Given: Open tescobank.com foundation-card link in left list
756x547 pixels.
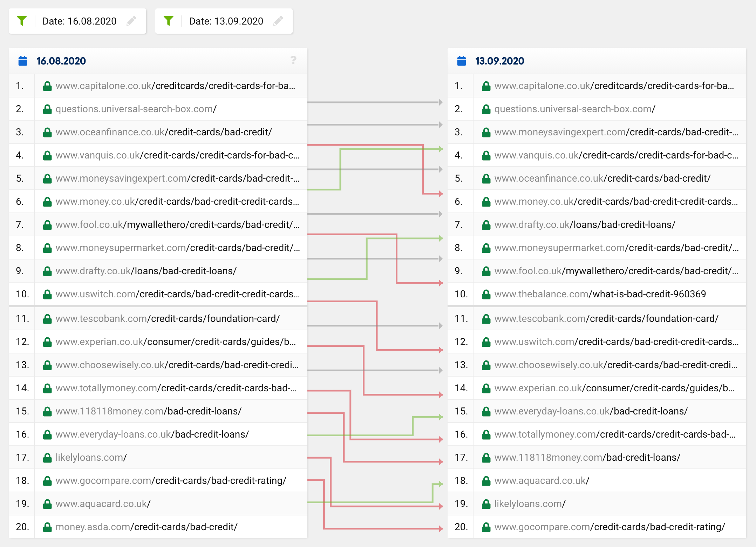Looking at the screenshot, I should point(168,319).
